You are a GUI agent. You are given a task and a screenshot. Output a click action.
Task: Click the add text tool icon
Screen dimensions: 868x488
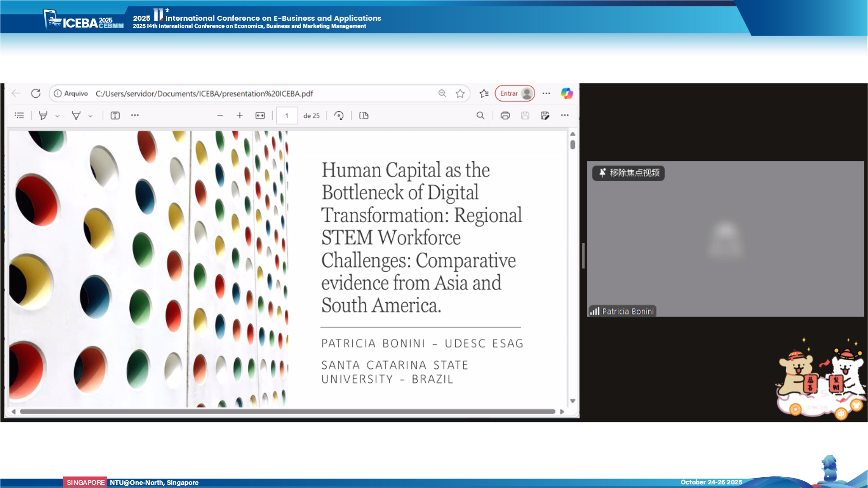pyautogui.click(x=115, y=116)
